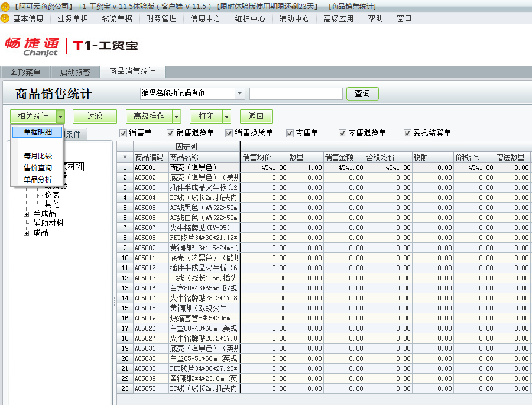Click the 畅捷通 Chanjet logo

tap(34, 45)
